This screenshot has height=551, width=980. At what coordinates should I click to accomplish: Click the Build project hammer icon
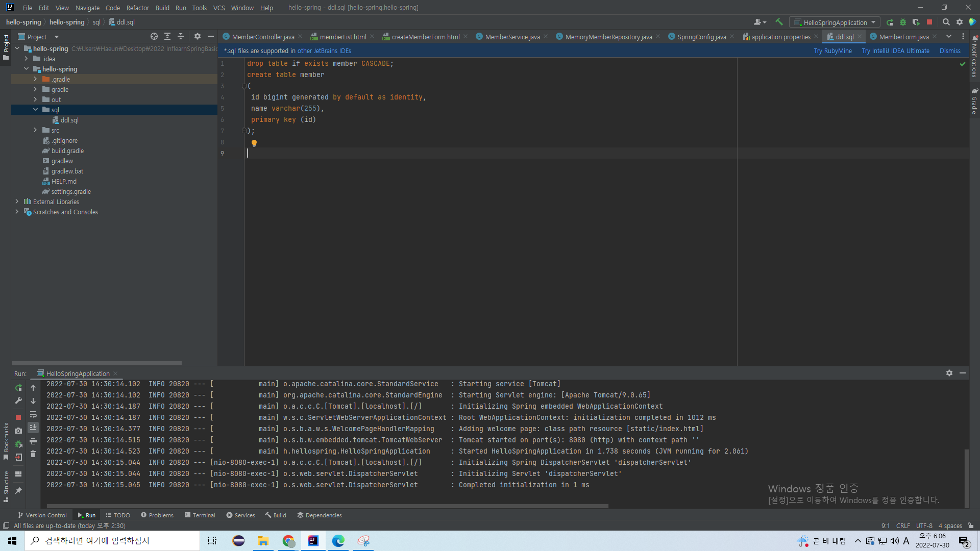779,22
